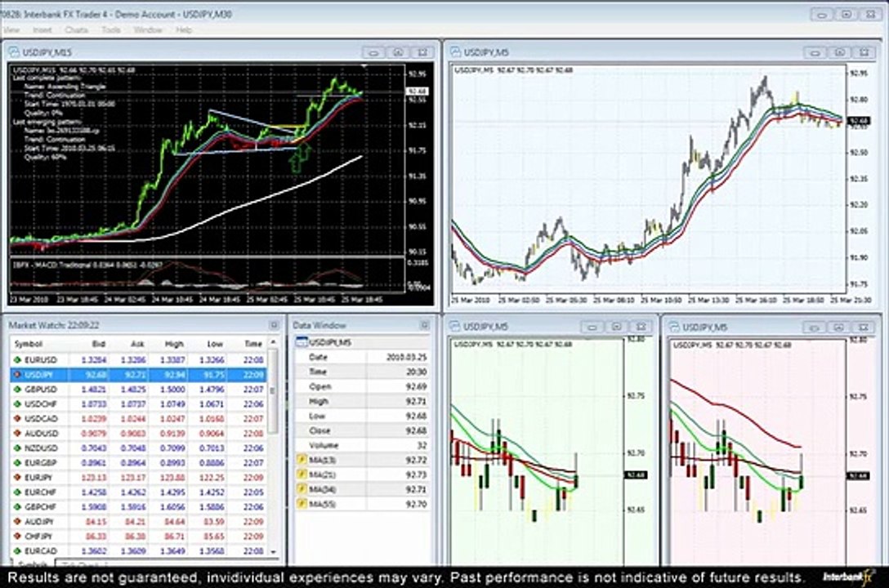Viewport: 889px width, 588px height.
Task: Click the Time column header in Market Watch
Action: [252, 344]
